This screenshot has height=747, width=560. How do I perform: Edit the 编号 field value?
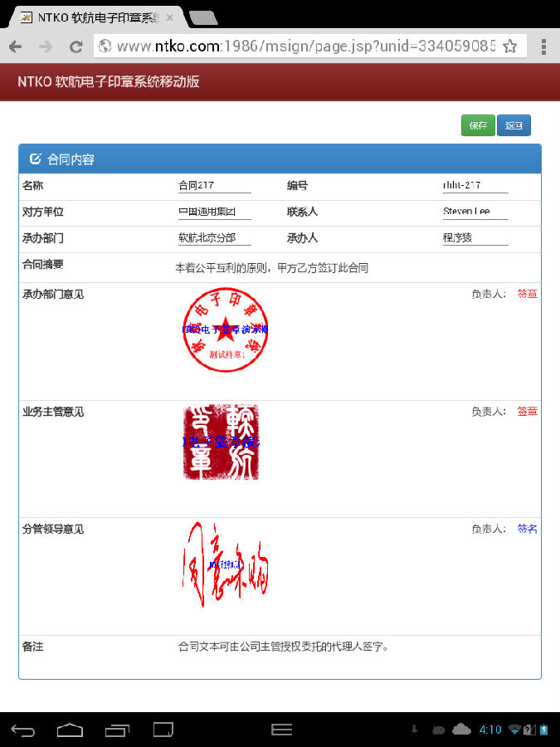[x=475, y=185]
